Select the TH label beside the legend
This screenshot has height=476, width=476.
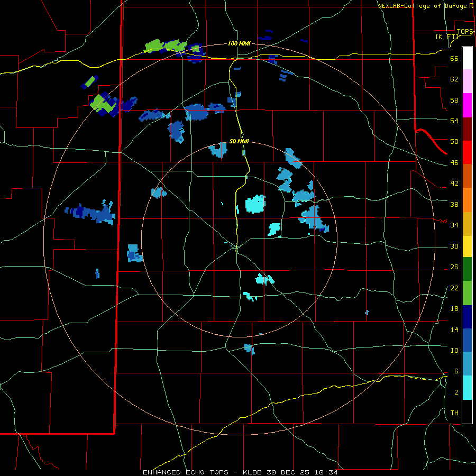(454, 413)
